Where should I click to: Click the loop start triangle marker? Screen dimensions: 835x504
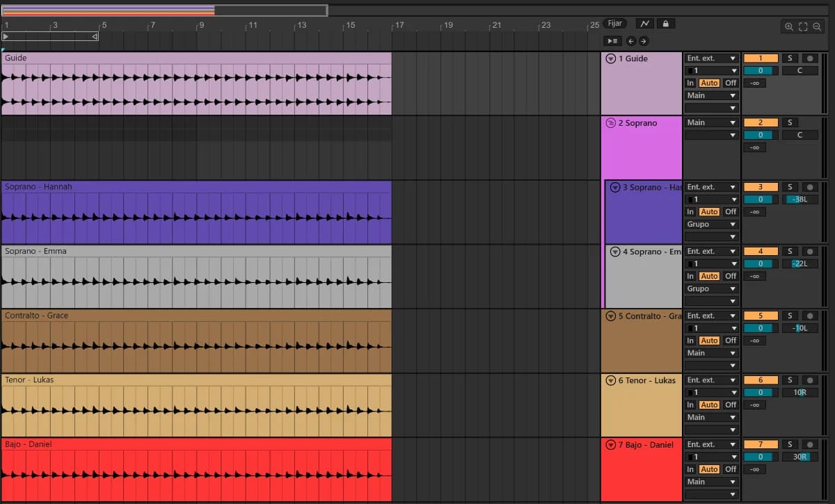point(6,36)
